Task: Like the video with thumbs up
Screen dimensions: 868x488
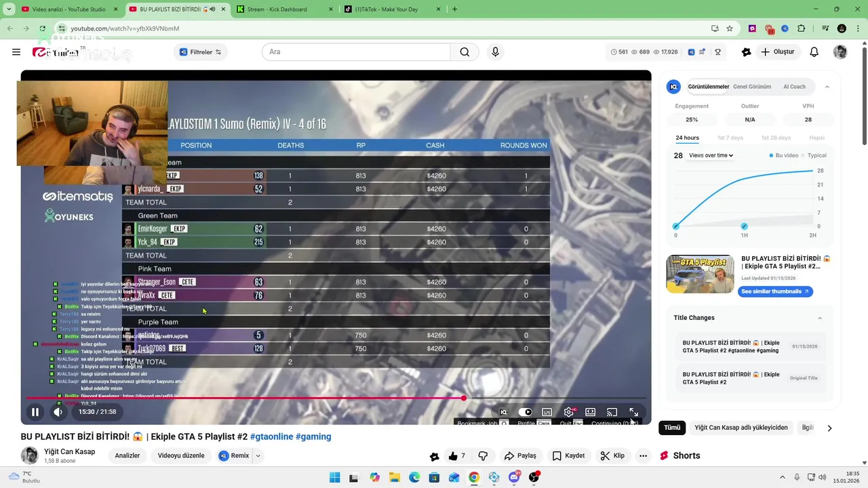Action: click(x=457, y=456)
